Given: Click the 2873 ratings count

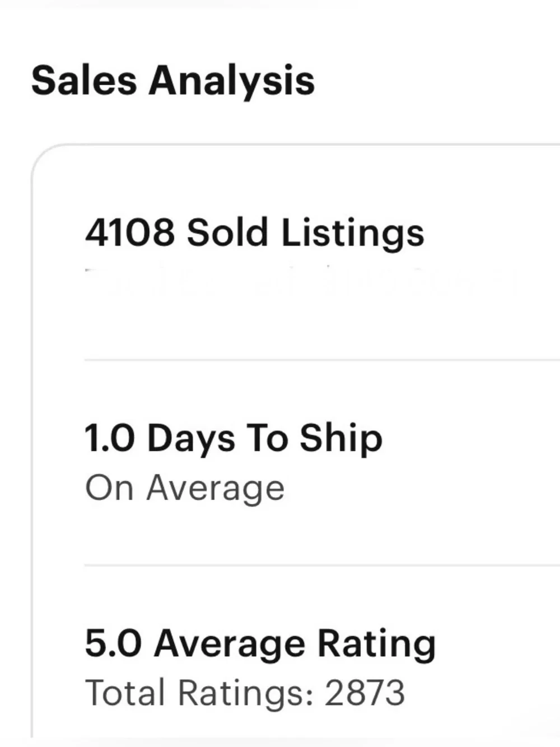Looking at the screenshot, I should (365, 693).
